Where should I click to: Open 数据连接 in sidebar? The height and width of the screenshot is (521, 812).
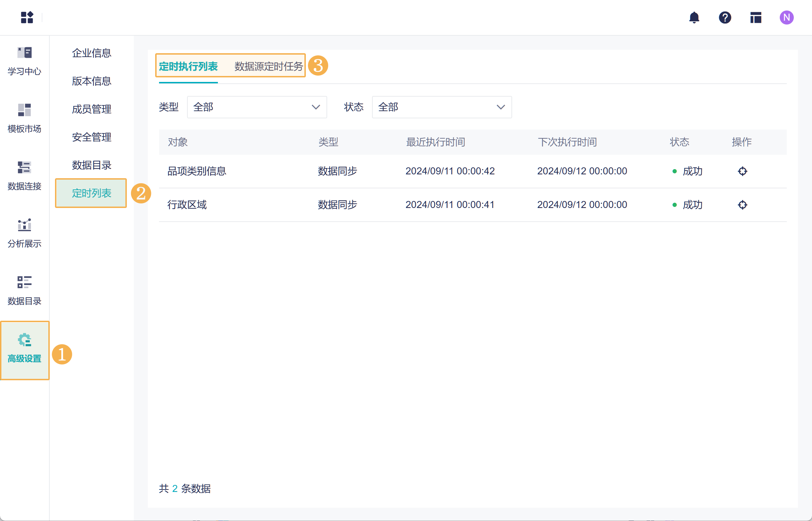[25, 176]
